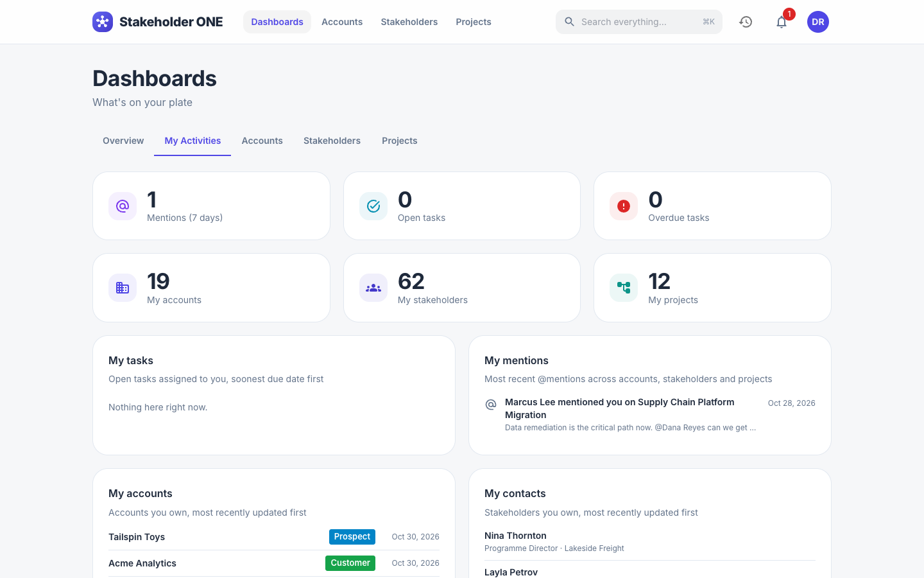Click the Overdue tasks alert icon
Screen dimensions: 924x578
tap(624, 206)
